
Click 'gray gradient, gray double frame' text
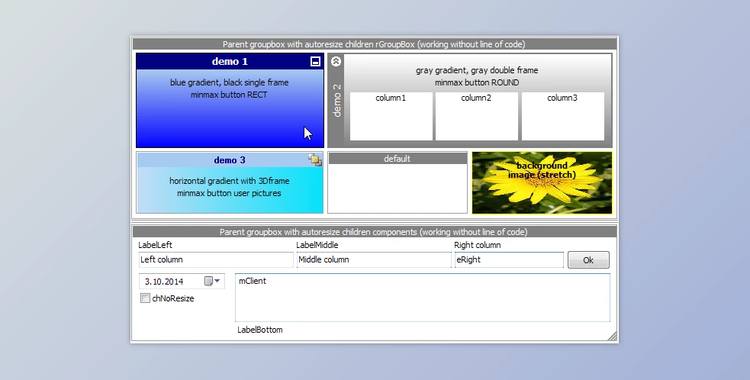(x=477, y=70)
